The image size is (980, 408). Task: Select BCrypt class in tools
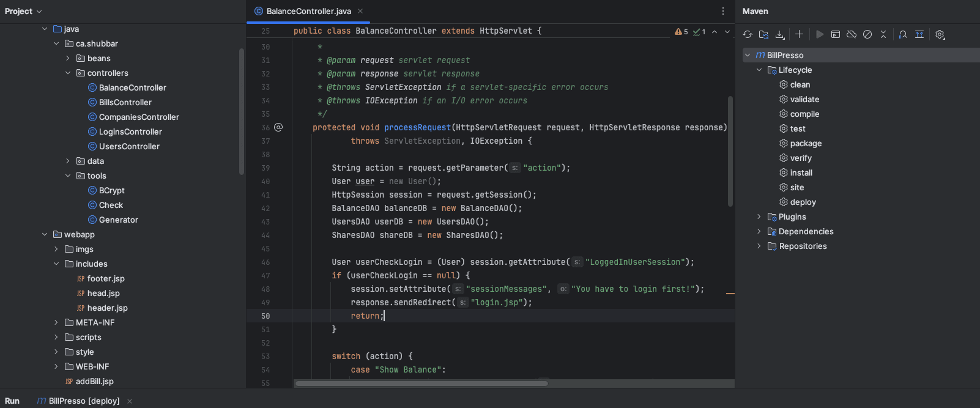click(111, 190)
